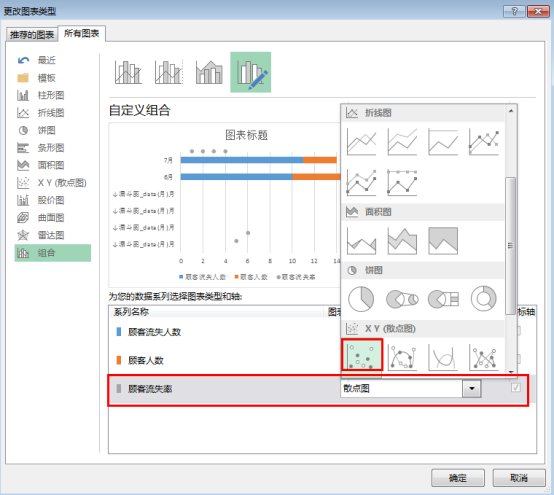This screenshot has height=495, width=554.
Task: Click the 确定 button
Action: point(458,478)
